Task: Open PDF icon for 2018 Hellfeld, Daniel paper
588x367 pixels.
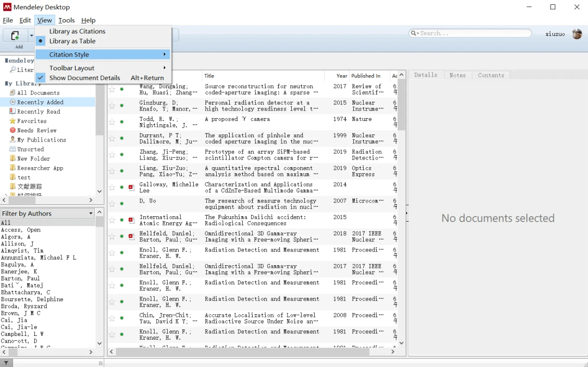Action: click(131, 236)
